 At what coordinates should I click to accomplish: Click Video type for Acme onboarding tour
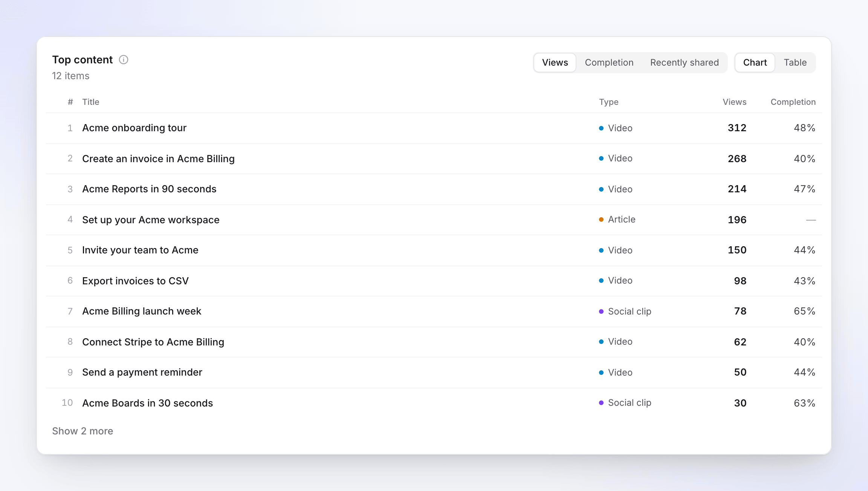coord(616,128)
